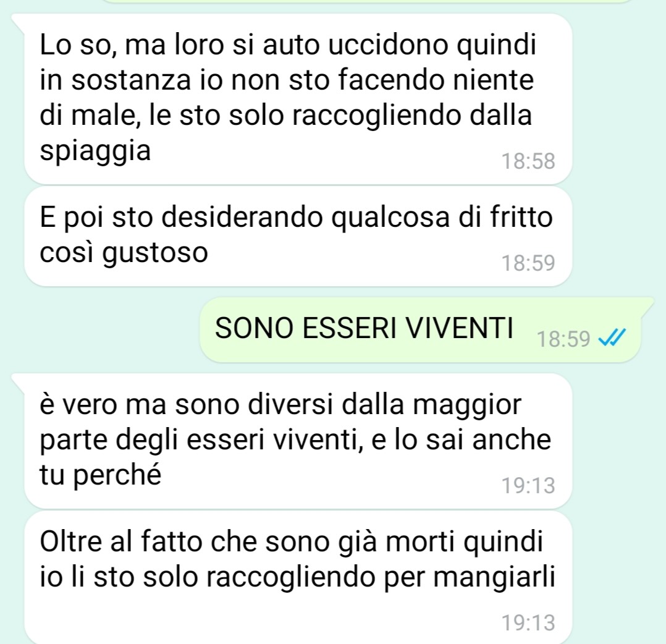Click the 19:13 timestamp in the last bubble
Image resolution: width=666 pixels, height=644 pixels.
[528, 623]
